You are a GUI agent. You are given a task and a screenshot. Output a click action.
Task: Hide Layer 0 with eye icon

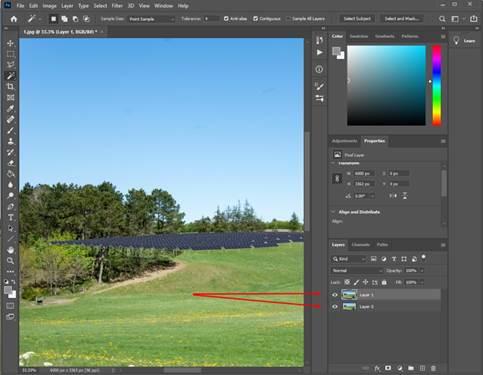click(x=335, y=307)
